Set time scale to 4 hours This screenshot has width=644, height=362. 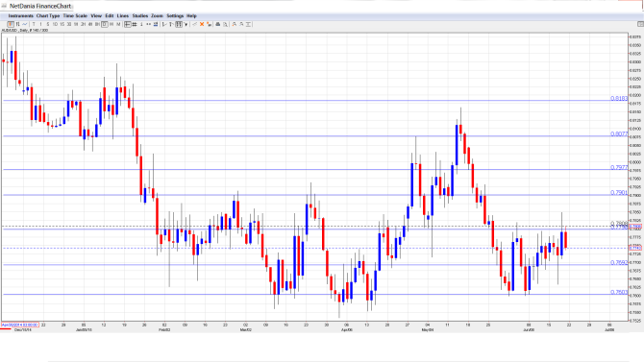[x=90, y=25]
